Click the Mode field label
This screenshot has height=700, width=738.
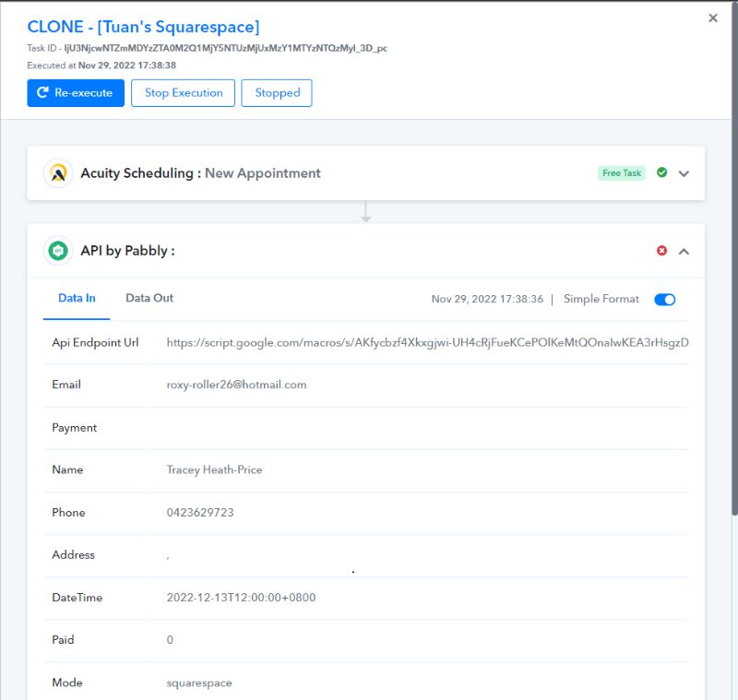[x=66, y=682]
